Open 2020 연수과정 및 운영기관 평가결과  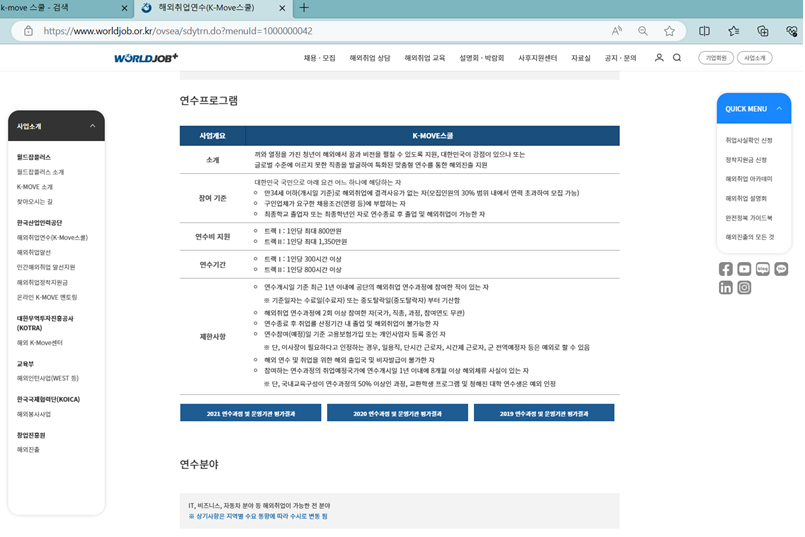tap(397, 413)
